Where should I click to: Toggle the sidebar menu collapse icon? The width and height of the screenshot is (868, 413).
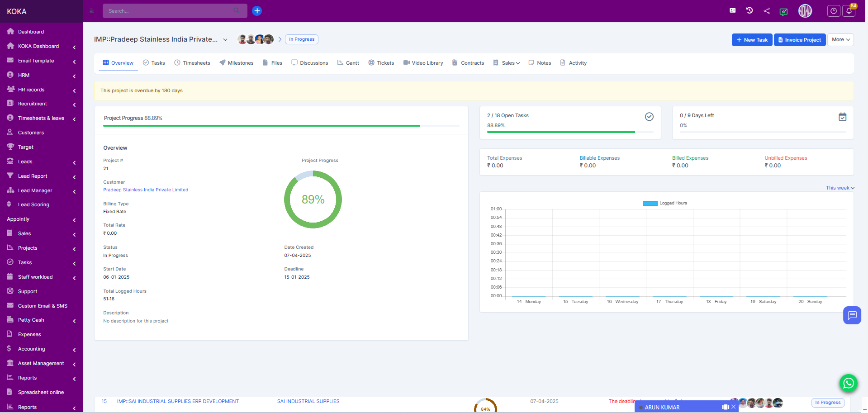[x=92, y=11]
